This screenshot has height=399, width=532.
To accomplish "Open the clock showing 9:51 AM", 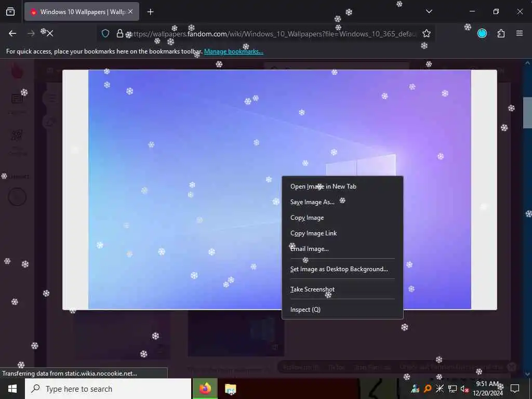I will coord(488,389).
